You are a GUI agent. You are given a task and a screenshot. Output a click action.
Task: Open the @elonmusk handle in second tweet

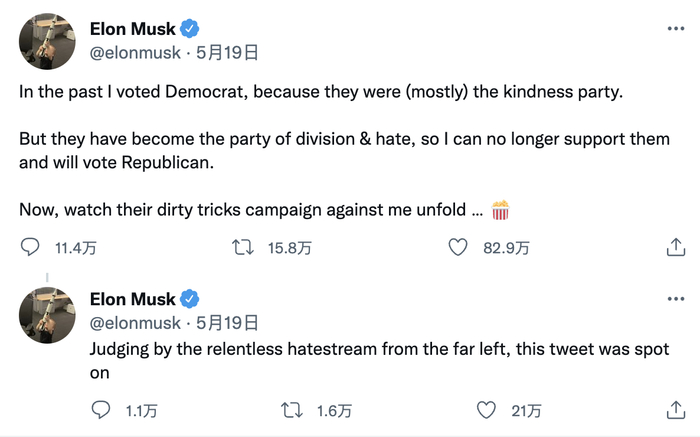[x=135, y=323]
